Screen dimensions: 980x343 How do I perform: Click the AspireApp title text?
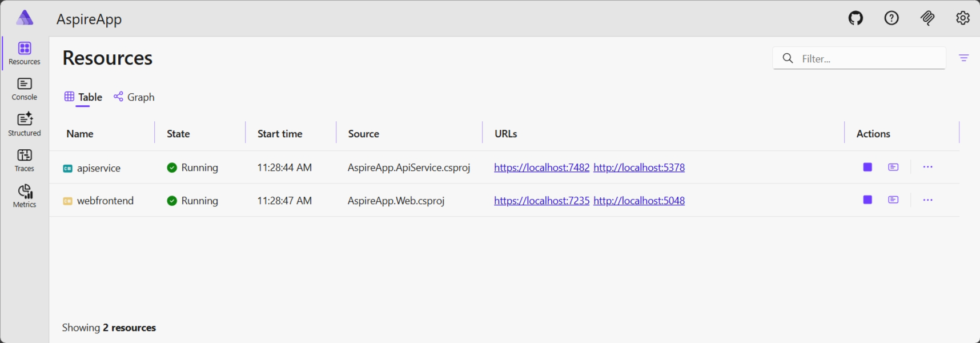pos(89,19)
